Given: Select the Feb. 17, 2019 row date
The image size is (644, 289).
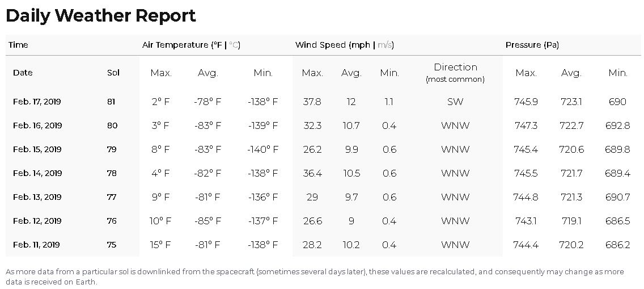Looking at the screenshot, I should pos(37,102).
